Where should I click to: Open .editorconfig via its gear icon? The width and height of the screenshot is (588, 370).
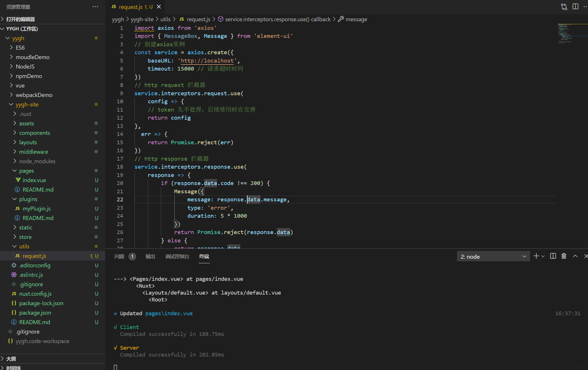coord(14,265)
